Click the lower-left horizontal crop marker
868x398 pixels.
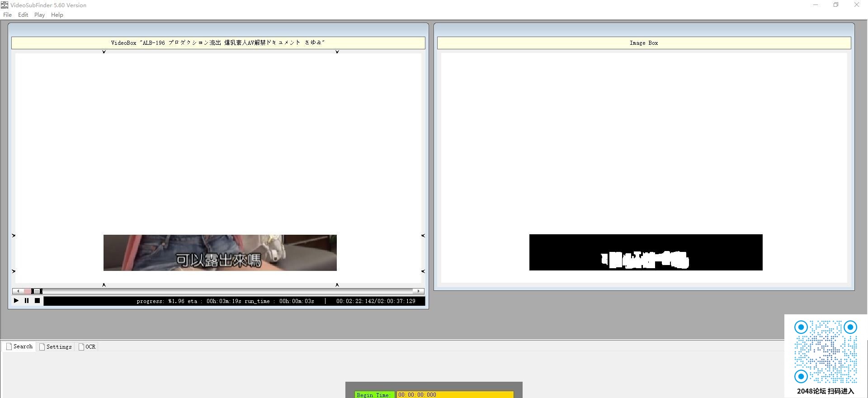pos(14,271)
